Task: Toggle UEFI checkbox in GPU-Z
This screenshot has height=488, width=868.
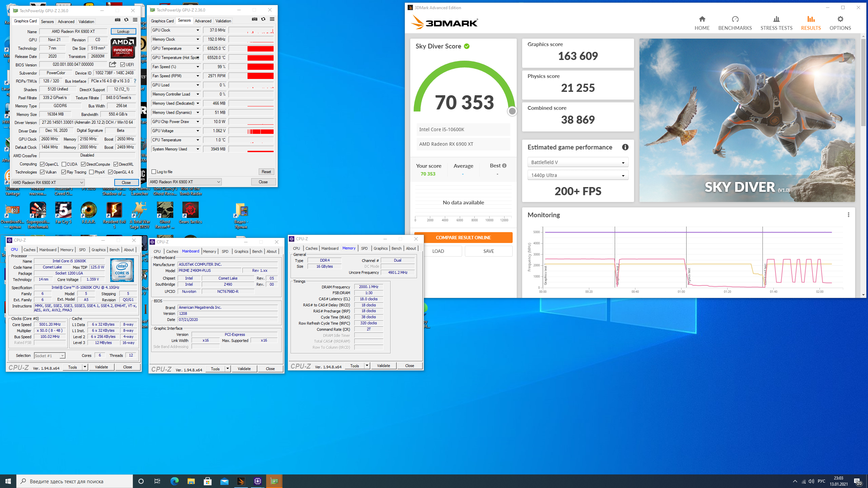Action: 123,64
